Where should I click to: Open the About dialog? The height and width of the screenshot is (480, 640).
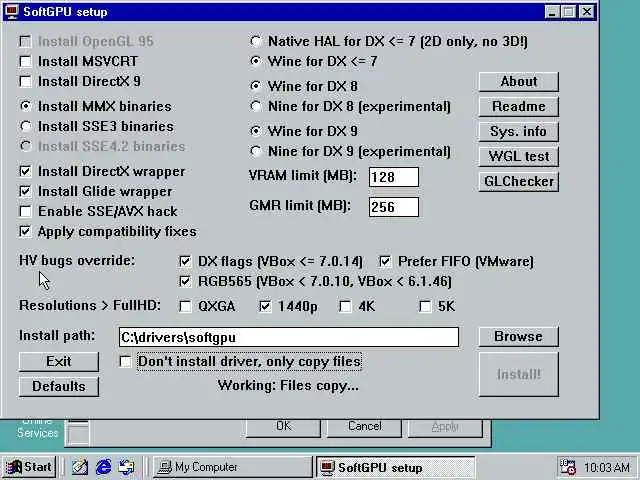click(519, 82)
